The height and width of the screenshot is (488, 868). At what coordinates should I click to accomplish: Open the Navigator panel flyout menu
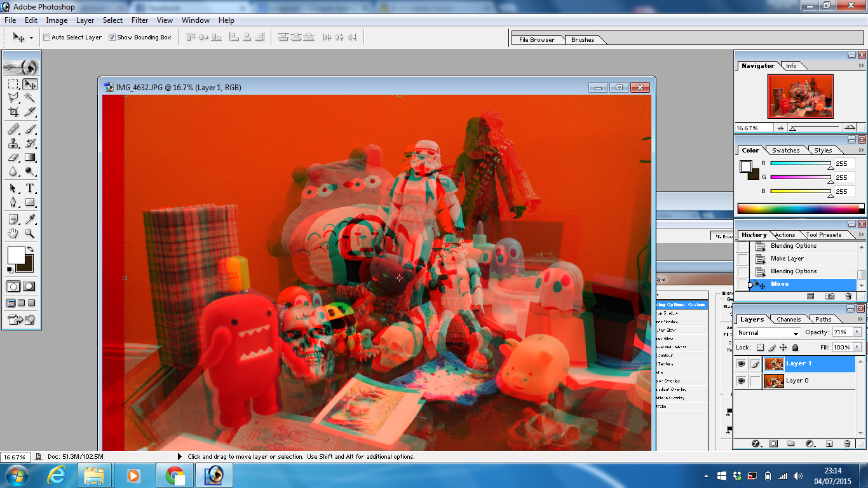pyautogui.click(x=861, y=65)
